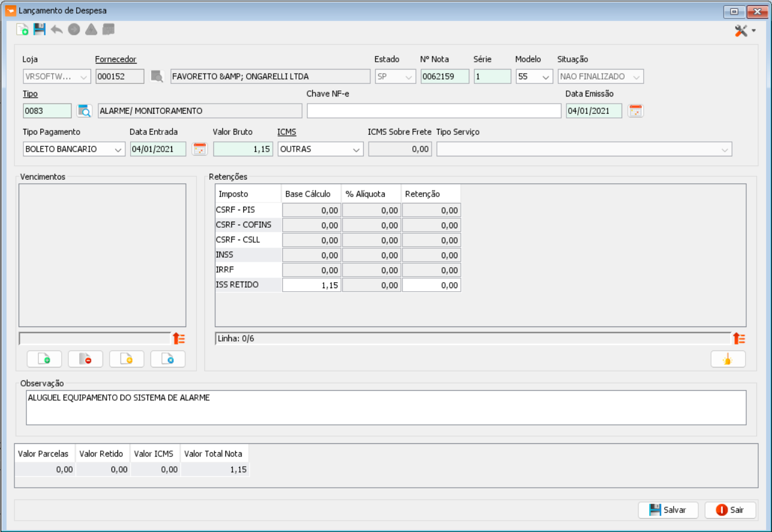
Task: Click the Sair button
Action: pos(730,510)
